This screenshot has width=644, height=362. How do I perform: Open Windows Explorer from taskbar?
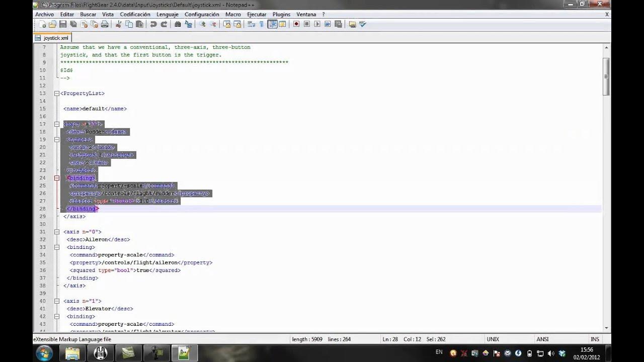[x=72, y=353]
